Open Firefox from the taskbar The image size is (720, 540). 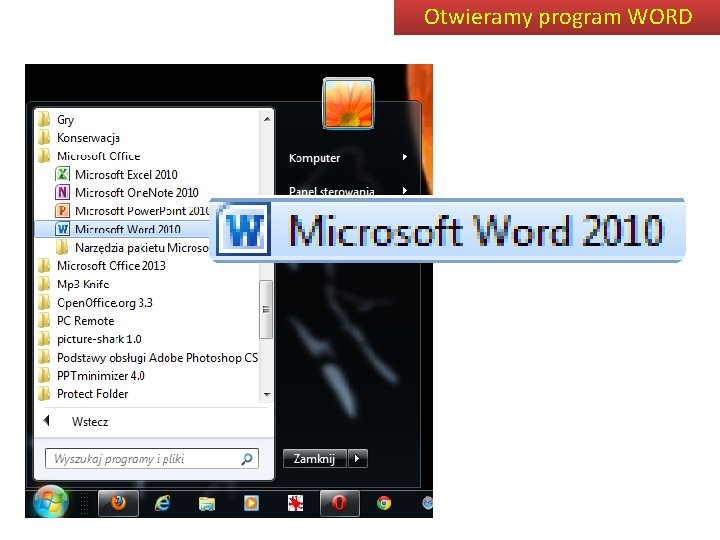[x=118, y=503]
